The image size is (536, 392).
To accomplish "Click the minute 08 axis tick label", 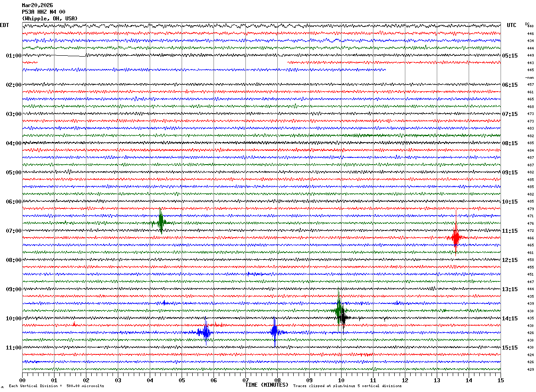I will point(277,380).
